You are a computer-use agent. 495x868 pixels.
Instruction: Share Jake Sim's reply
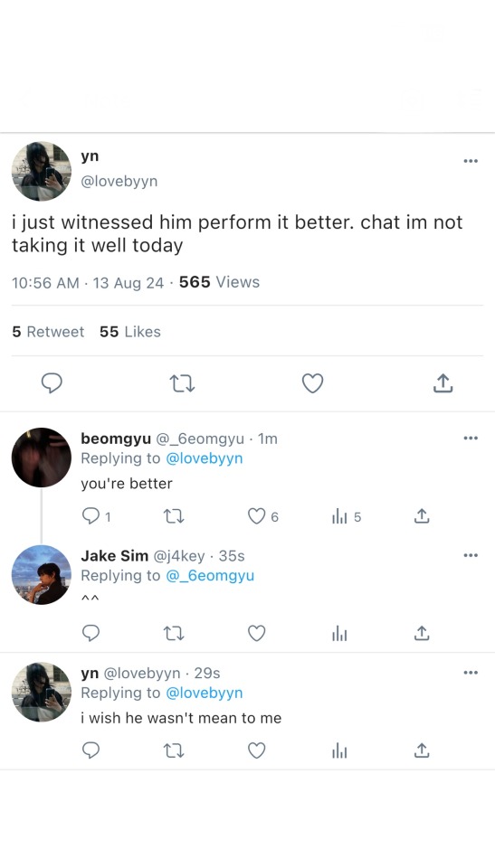pyautogui.click(x=422, y=633)
